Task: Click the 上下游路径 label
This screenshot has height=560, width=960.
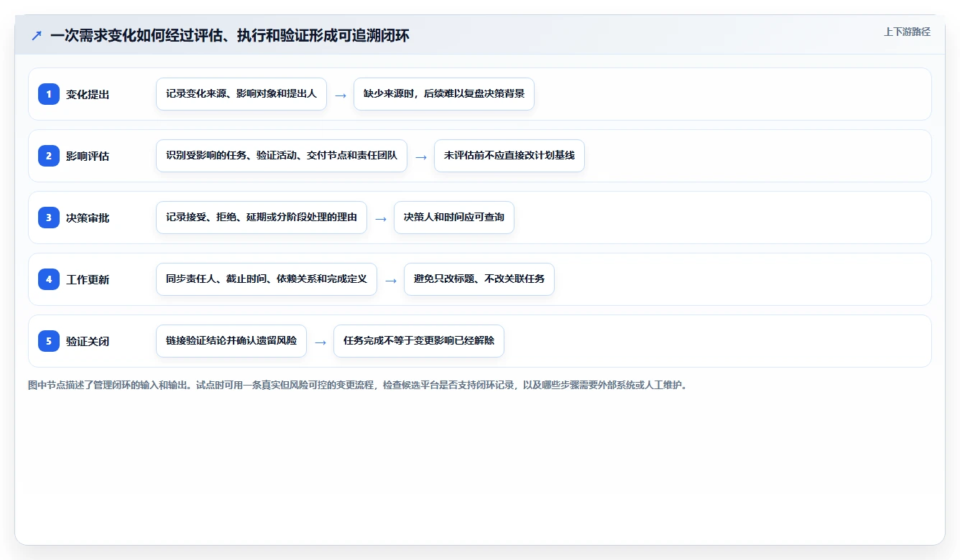Action: (907, 32)
